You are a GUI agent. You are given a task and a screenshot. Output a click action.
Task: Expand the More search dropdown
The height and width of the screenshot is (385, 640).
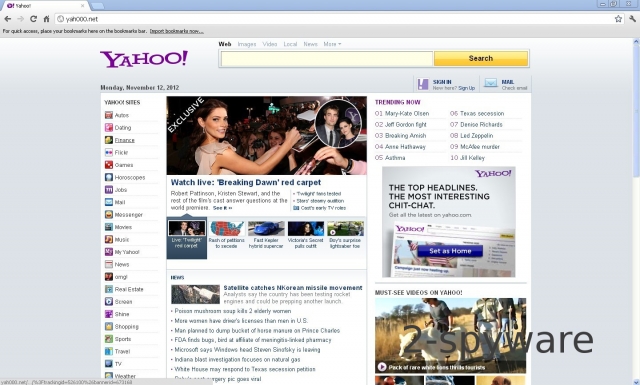pyautogui.click(x=332, y=44)
